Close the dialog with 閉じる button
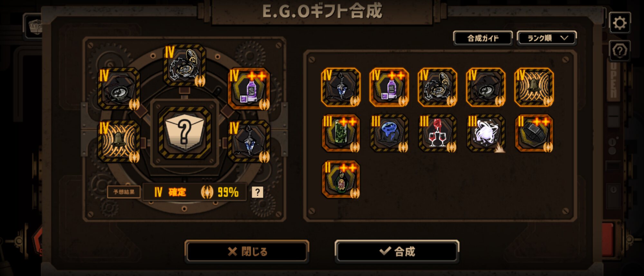Viewport: 644px width, 276px height. click(x=247, y=251)
